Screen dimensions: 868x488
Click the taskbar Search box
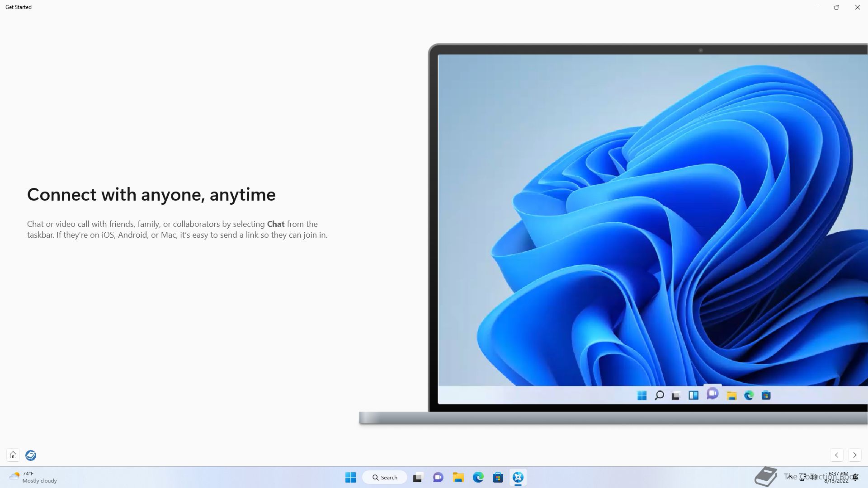tap(385, 477)
